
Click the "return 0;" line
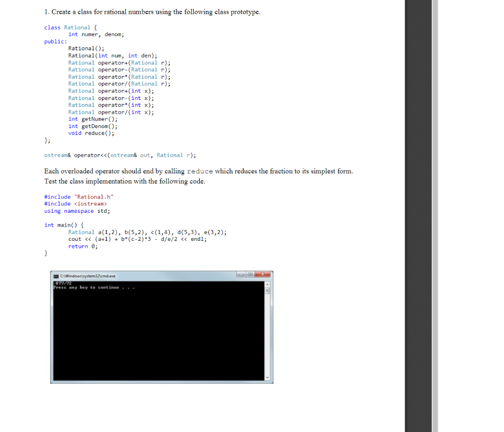(x=83, y=246)
